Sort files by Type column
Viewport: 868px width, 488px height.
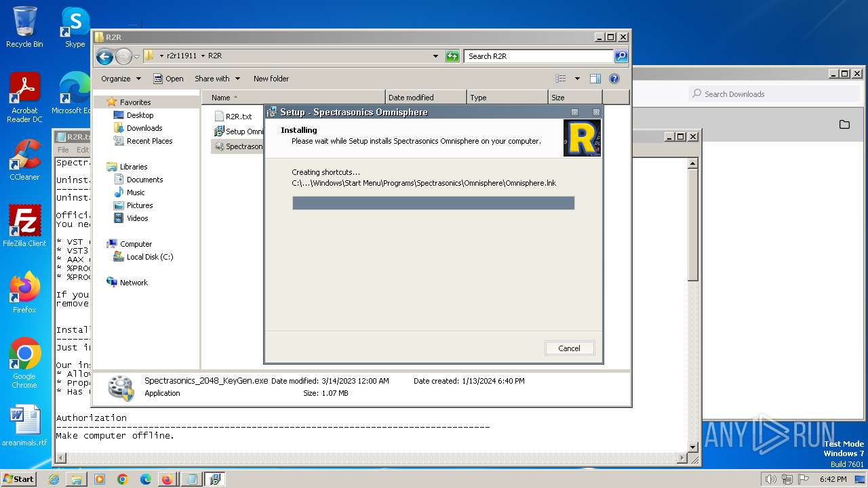507,98
